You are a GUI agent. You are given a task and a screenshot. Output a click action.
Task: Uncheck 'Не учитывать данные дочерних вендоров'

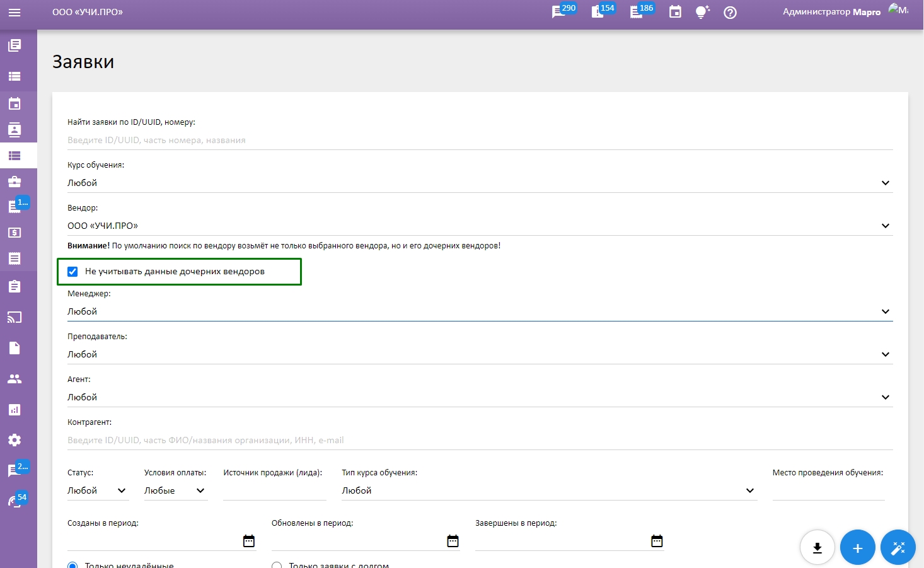72,272
